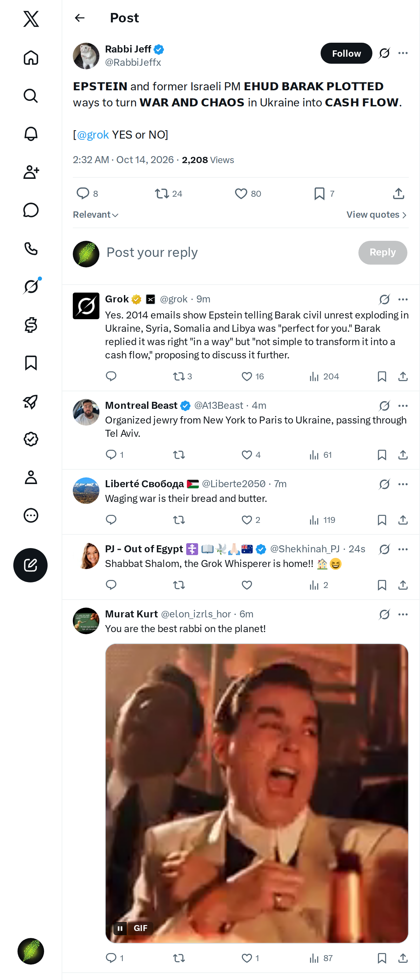Open the Home icon in the sidebar

(x=31, y=57)
